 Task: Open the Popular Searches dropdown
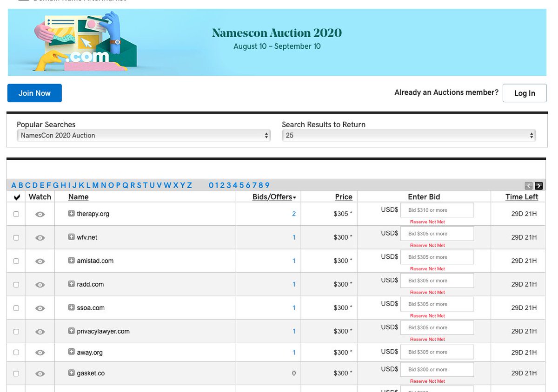pyautogui.click(x=144, y=136)
